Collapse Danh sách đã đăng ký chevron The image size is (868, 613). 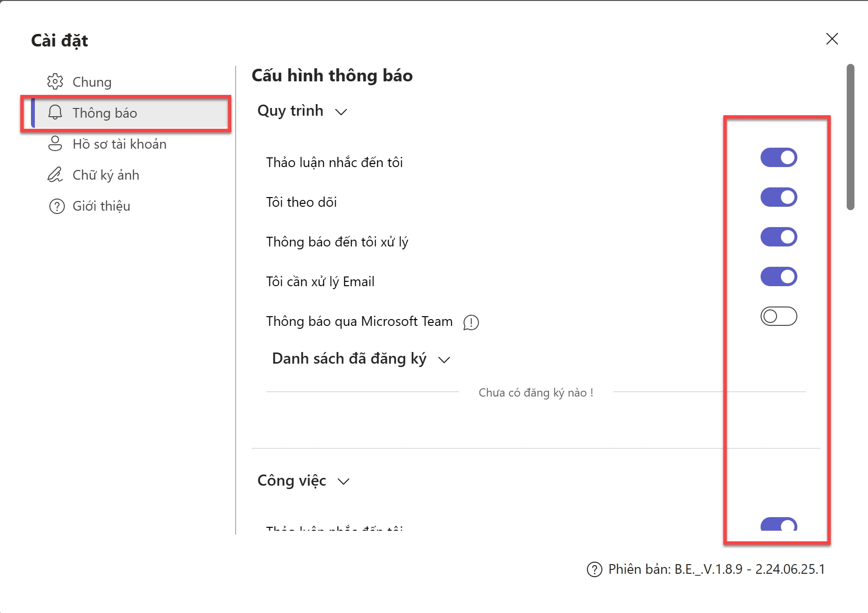444,360
